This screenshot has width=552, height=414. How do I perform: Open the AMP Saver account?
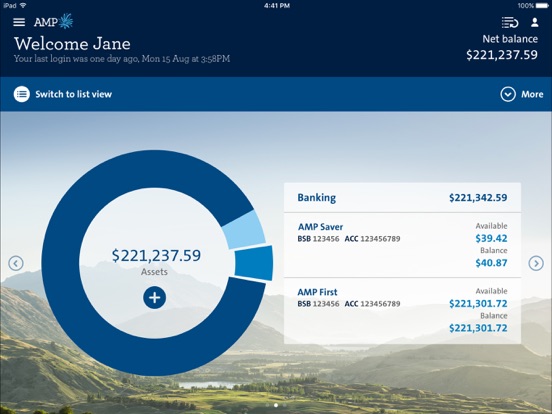point(402,245)
